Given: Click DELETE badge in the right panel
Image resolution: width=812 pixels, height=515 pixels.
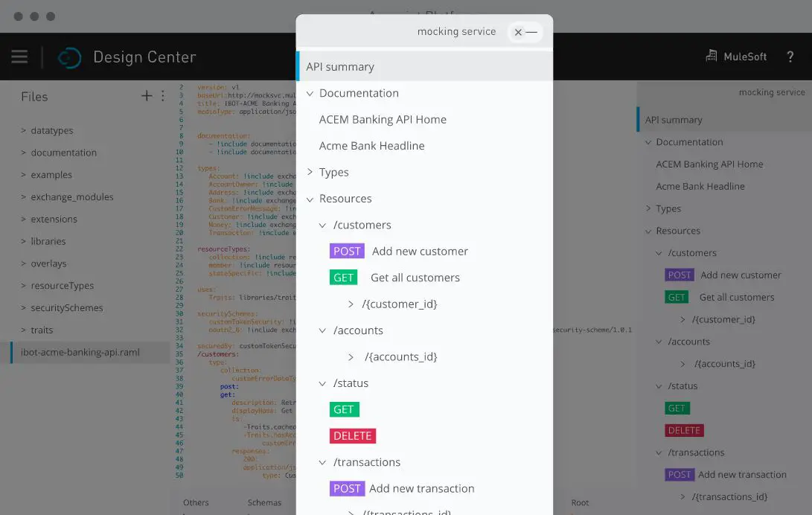Looking at the screenshot, I should (x=684, y=430).
